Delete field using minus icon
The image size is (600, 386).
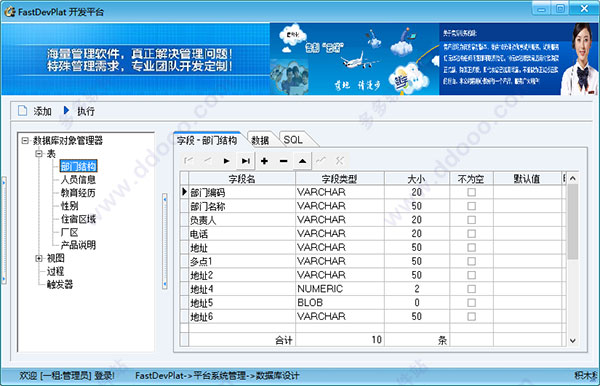click(x=284, y=161)
